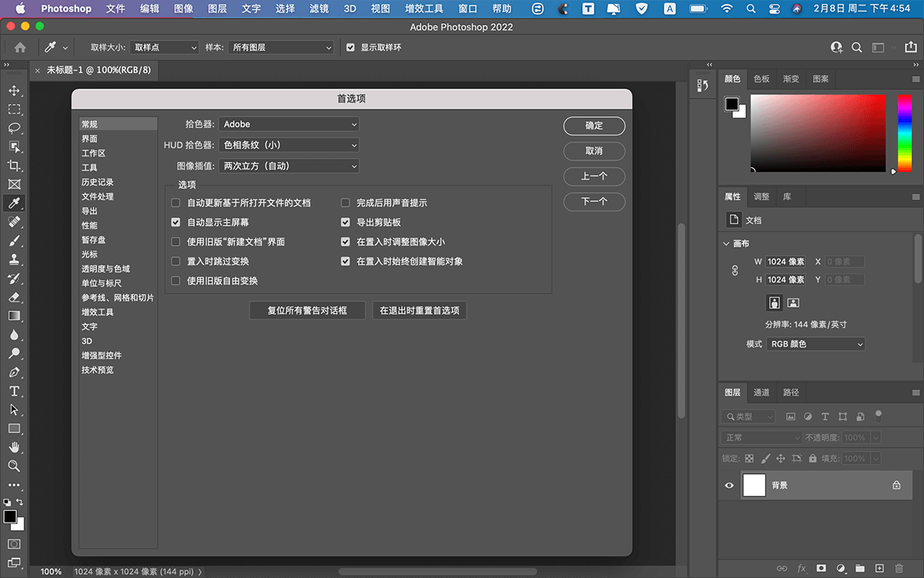
Task: Open the 图像插值 dropdown
Action: pyautogui.click(x=290, y=166)
